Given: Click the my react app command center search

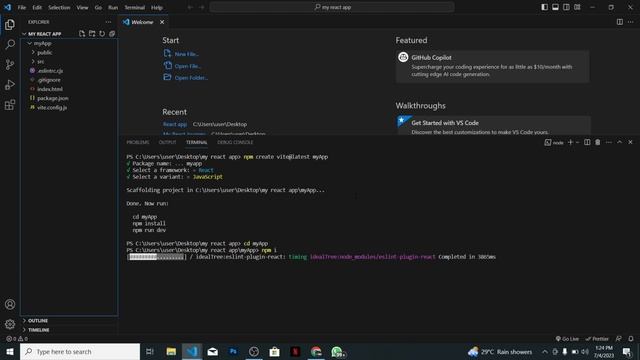Looking at the screenshot, I should 332,7.
